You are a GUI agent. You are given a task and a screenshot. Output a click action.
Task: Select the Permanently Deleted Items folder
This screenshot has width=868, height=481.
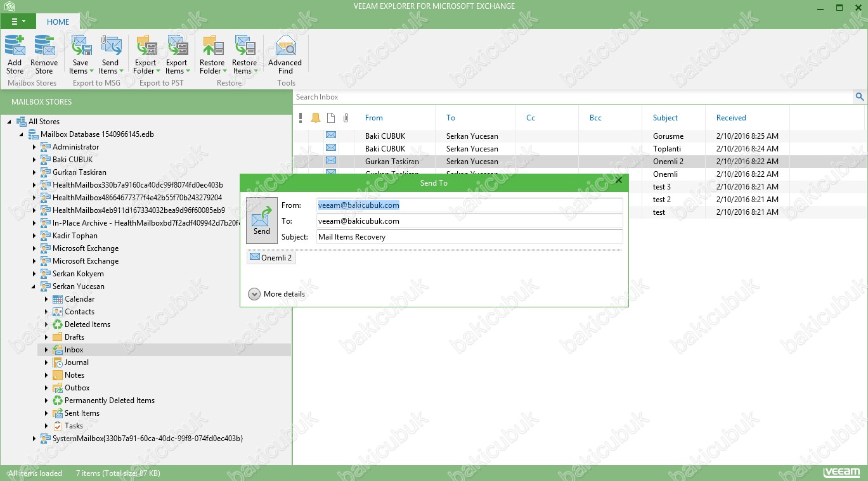click(x=109, y=401)
